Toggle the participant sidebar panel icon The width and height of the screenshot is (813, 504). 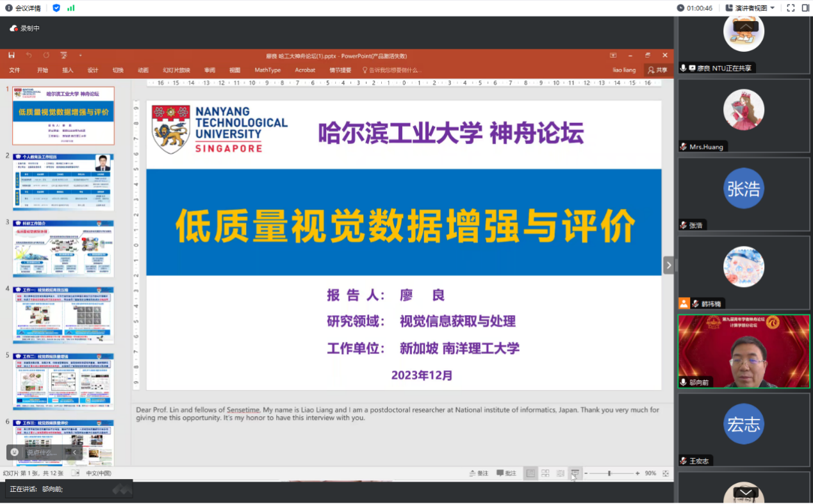point(805,8)
